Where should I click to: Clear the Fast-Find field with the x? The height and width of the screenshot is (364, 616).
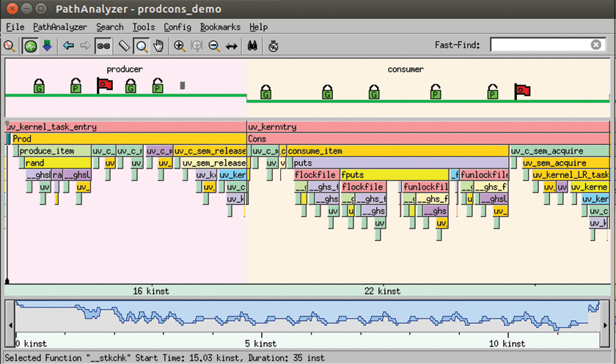(596, 45)
